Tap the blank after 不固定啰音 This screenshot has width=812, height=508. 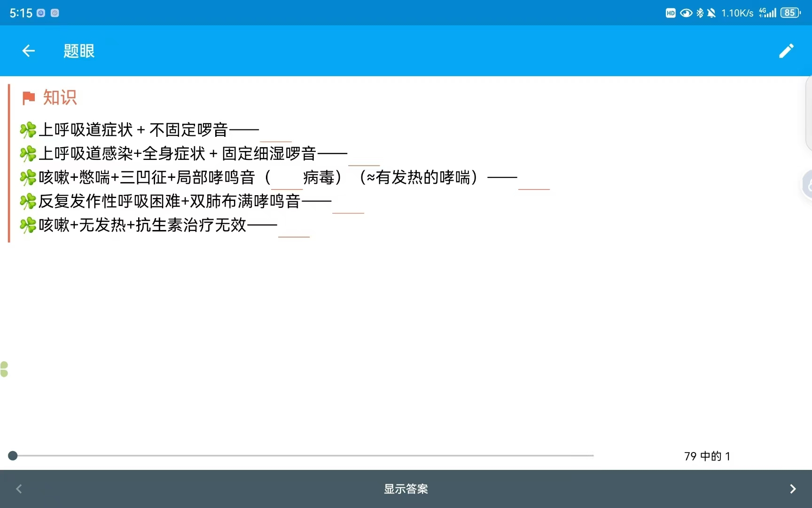tap(276, 135)
